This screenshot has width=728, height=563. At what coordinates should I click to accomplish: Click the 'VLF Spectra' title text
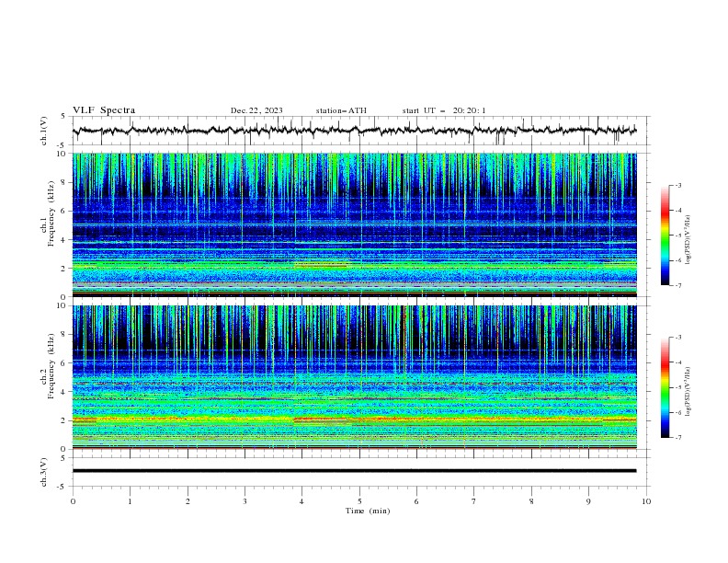[x=104, y=110]
